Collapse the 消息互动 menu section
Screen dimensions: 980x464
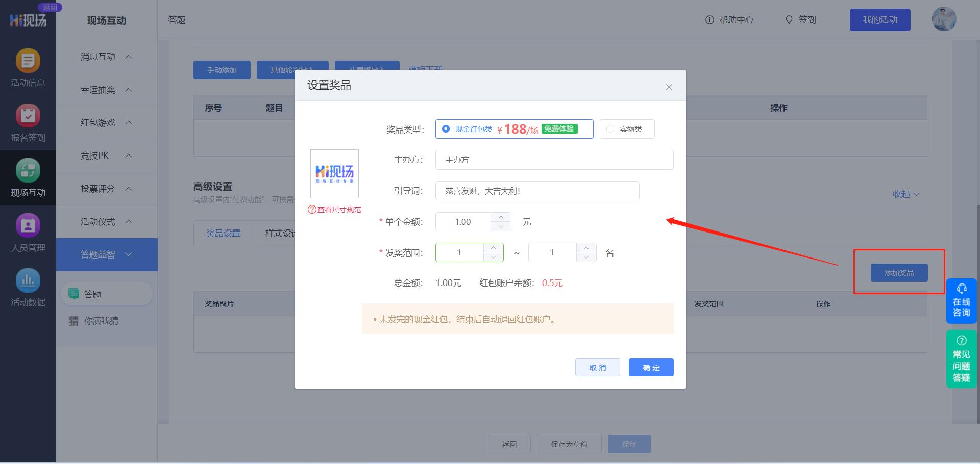click(106, 57)
